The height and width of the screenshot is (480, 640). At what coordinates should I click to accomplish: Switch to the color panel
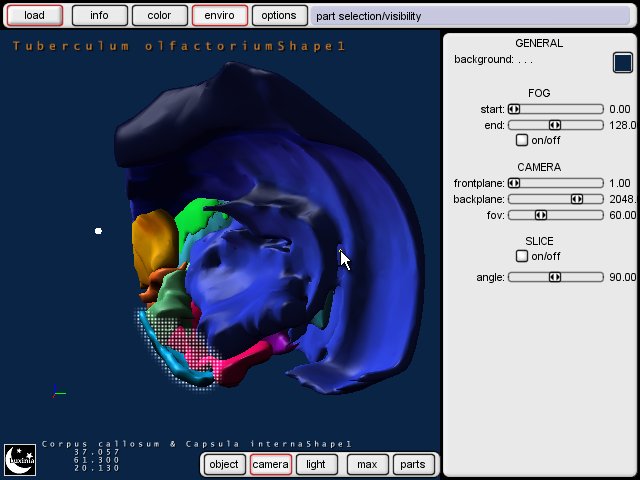[x=159, y=16]
